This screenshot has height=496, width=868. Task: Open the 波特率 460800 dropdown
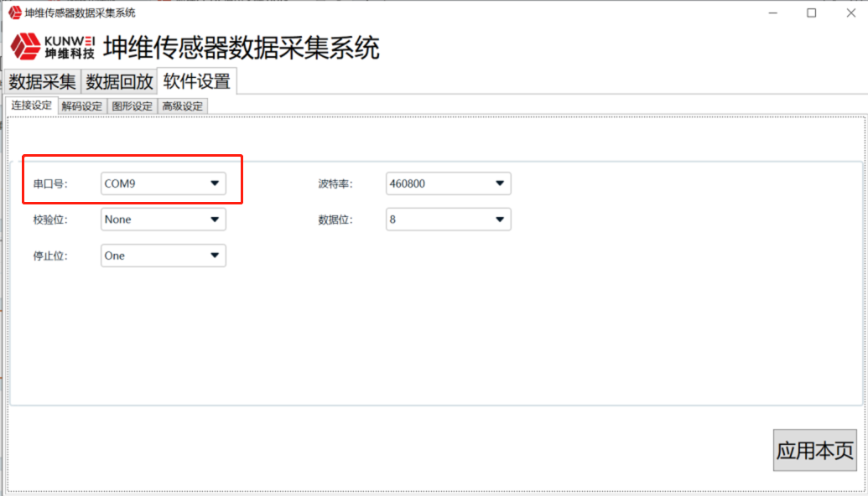(448, 183)
